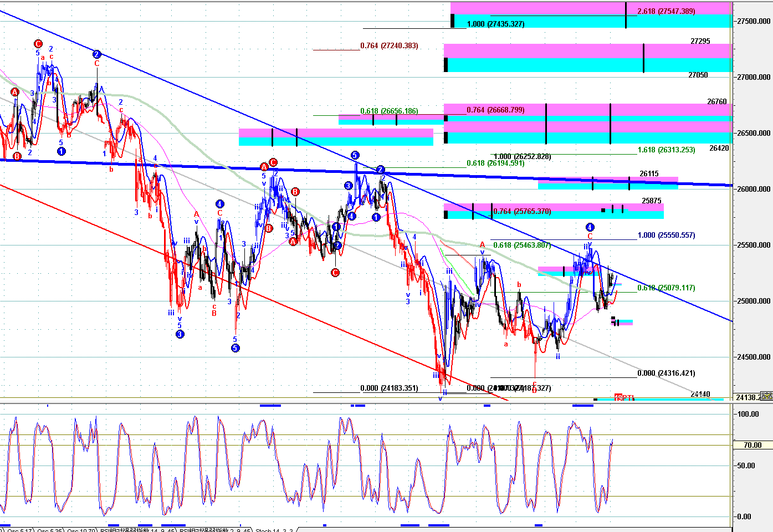Click the 0.764 (27240.383) retracement label
Viewport: 773px width, 532px height.
(x=389, y=45)
